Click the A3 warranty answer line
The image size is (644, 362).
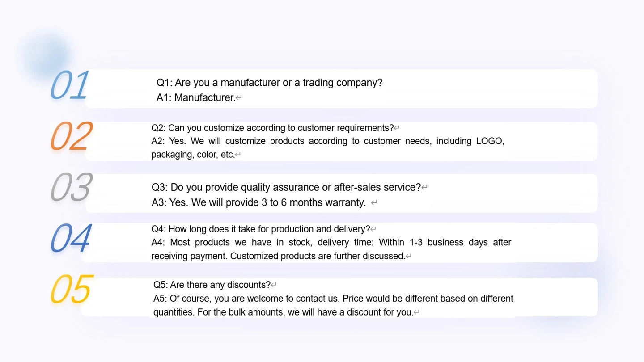click(x=258, y=202)
